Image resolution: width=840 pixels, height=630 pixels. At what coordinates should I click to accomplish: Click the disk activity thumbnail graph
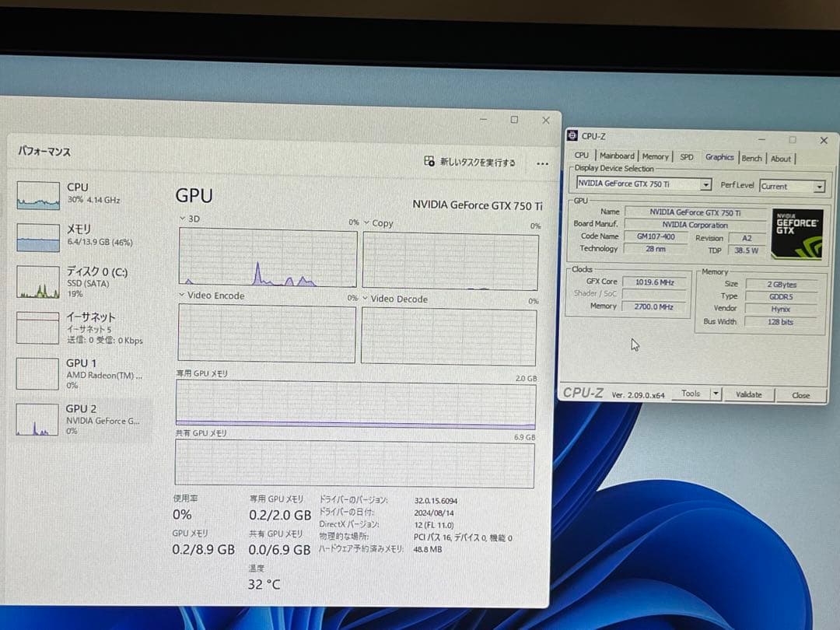pos(38,282)
